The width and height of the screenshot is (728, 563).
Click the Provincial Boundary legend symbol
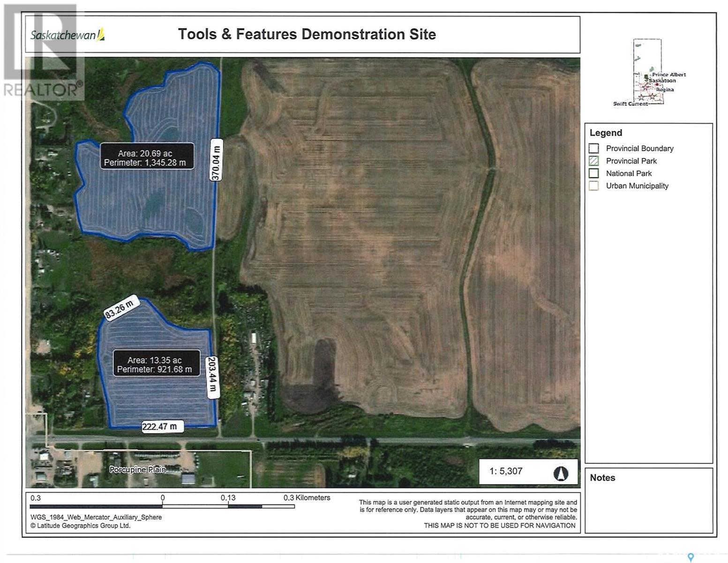point(594,148)
